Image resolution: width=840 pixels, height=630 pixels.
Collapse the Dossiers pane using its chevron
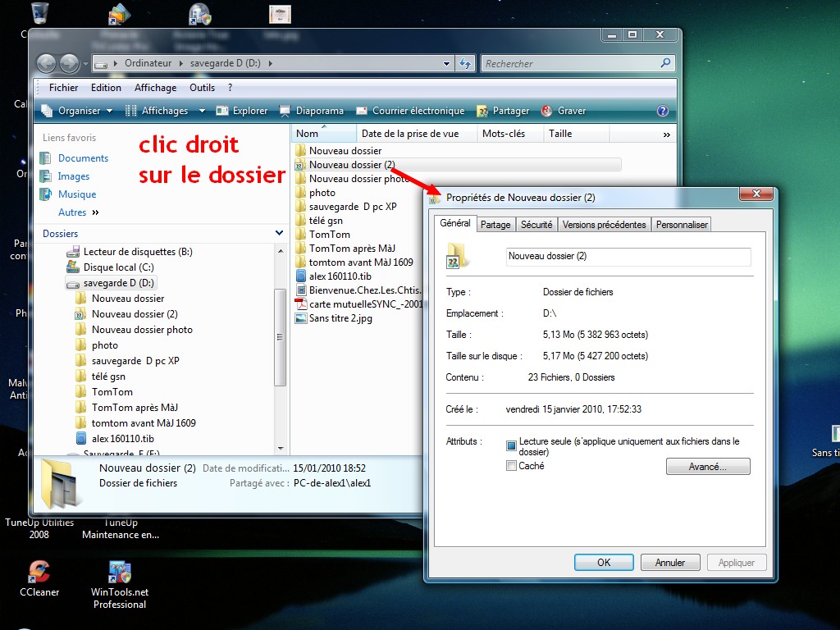(x=279, y=233)
